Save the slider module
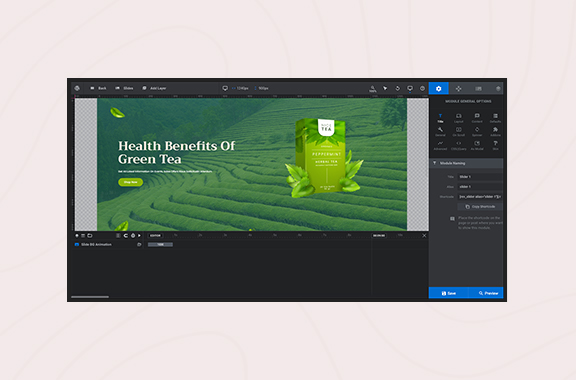Viewport: 576px width, 380px height. pos(449,293)
